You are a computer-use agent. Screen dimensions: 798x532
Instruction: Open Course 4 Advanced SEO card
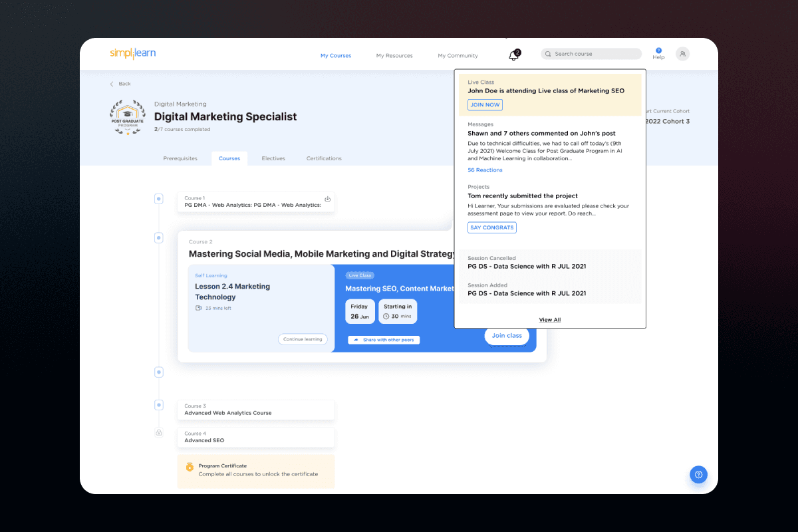(256, 437)
